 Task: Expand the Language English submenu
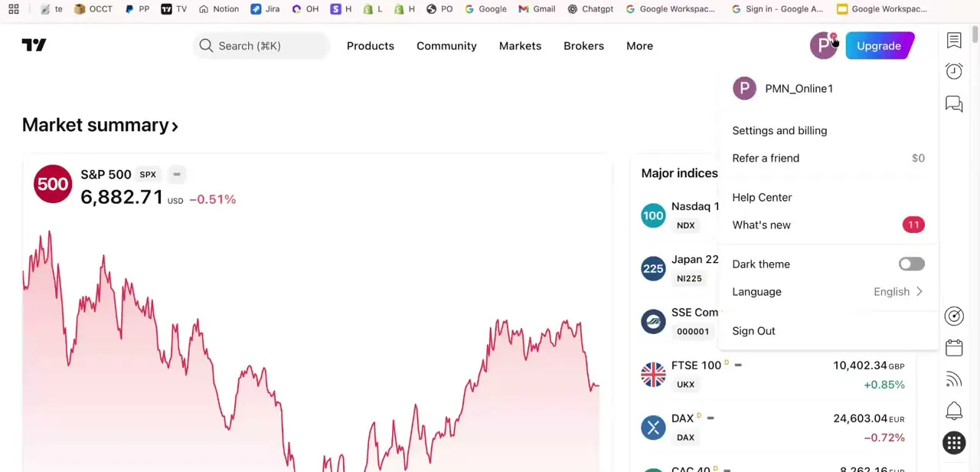point(828,291)
